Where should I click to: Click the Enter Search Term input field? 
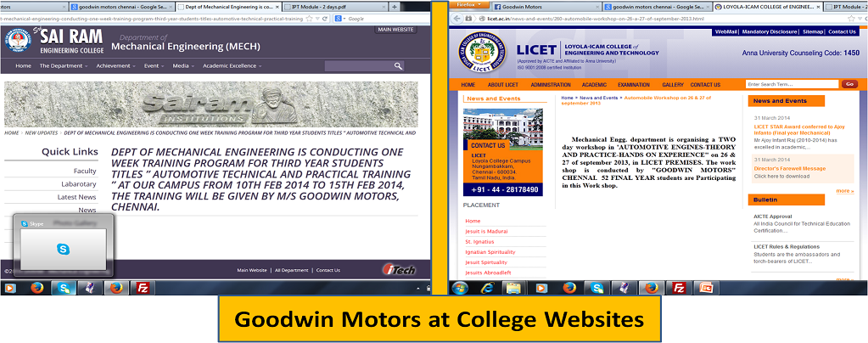click(x=791, y=84)
